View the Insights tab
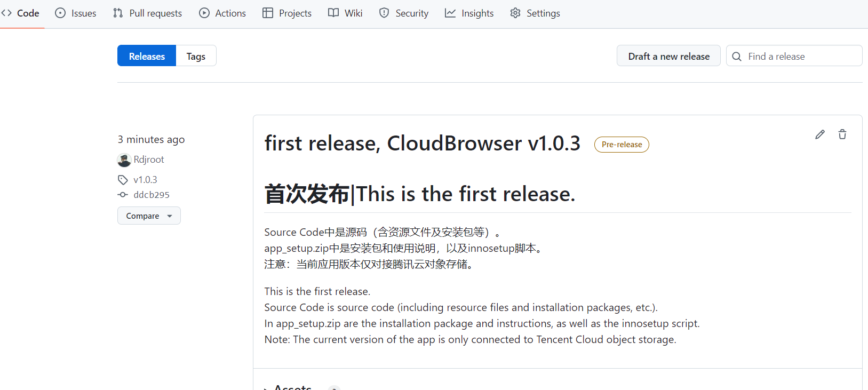Image resolution: width=868 pixels, height=390 pixels. (469, 13)
